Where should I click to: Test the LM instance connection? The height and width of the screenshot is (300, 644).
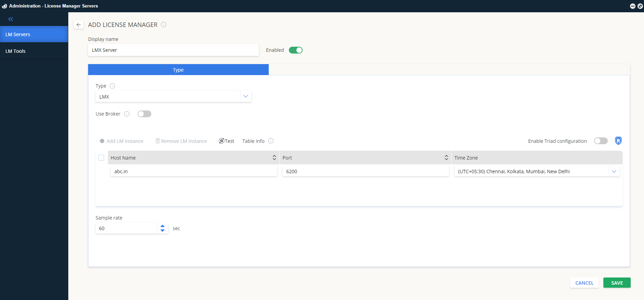tap(226, 141)
